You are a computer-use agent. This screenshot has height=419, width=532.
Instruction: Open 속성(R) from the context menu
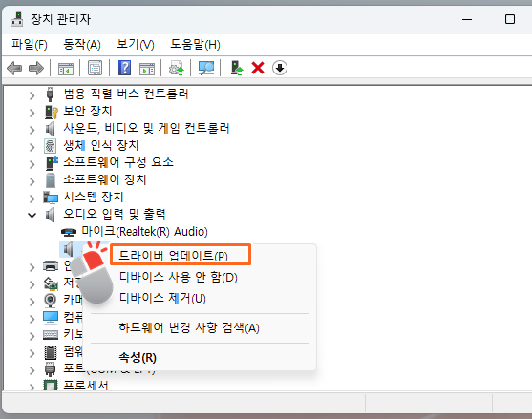point(138,357)
